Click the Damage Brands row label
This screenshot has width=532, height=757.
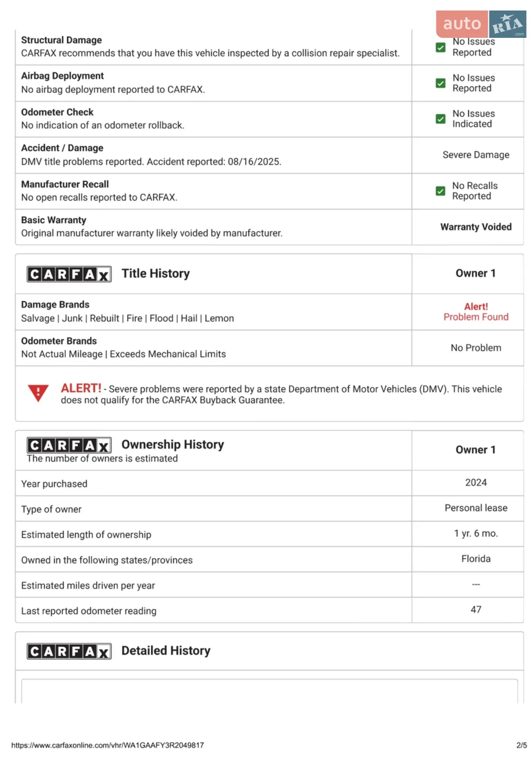click(55, 304)
